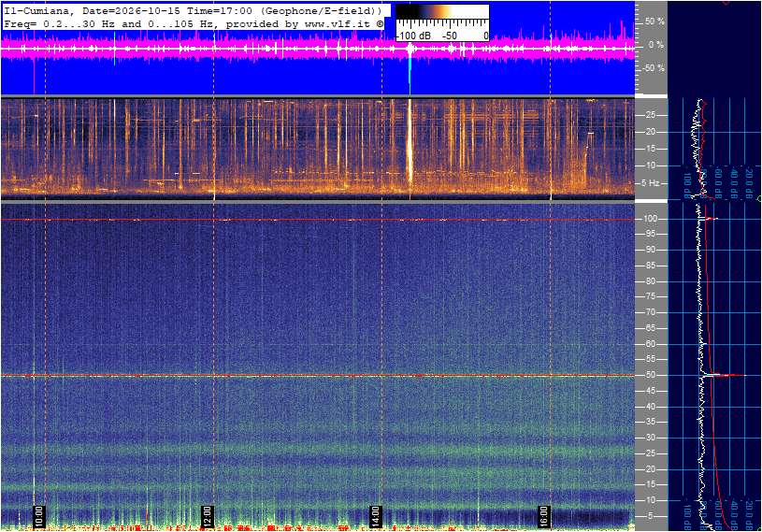Click the '100 dB' label in geophone spectrum graph
Image resolution: width=762 pixels, height=532 pixels.
687,185
